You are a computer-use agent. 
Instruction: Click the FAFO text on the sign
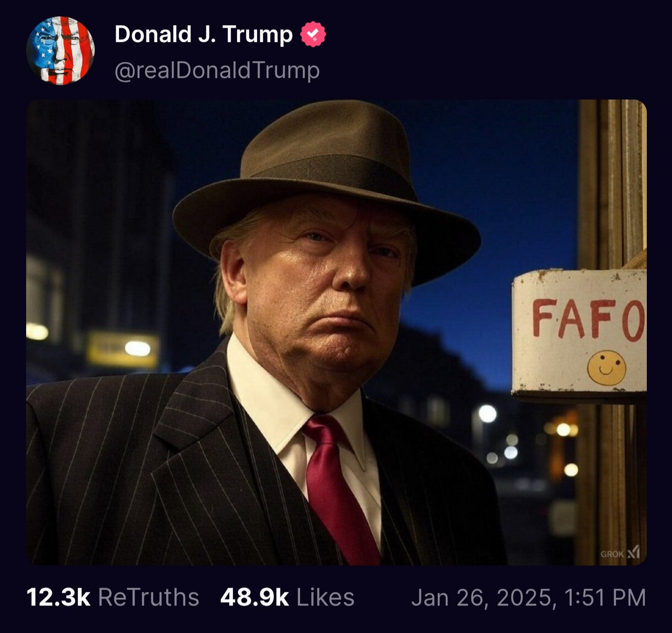coord(588,320)
